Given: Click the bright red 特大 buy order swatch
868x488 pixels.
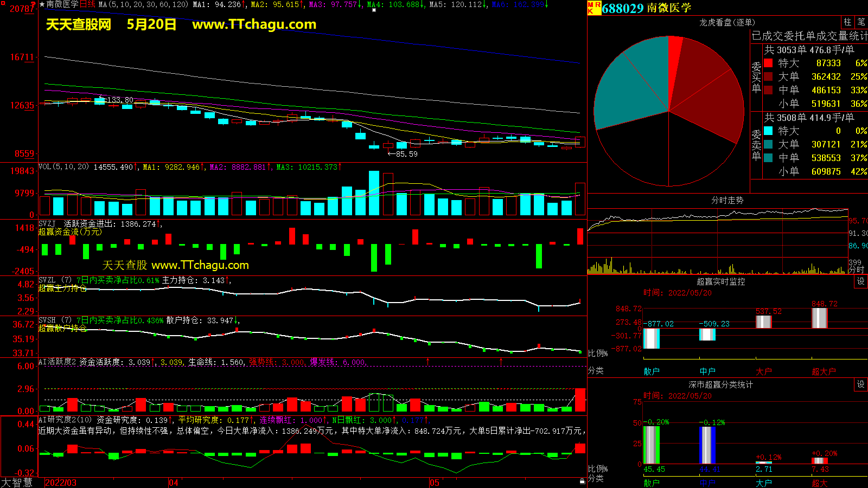Looking at the screenshot, I should point(768,63).
